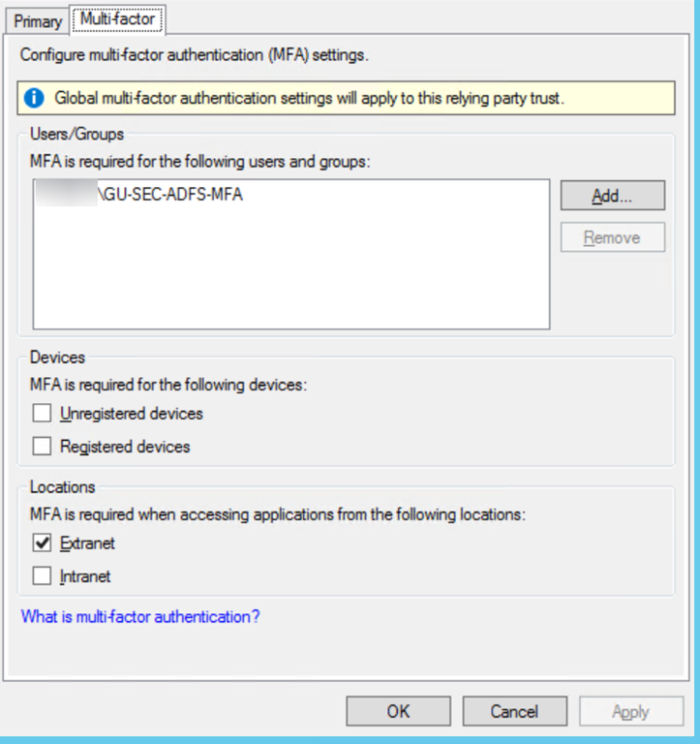Click the Devices section heading
This screenshot has width=700, height=744.
coord(57,357)
